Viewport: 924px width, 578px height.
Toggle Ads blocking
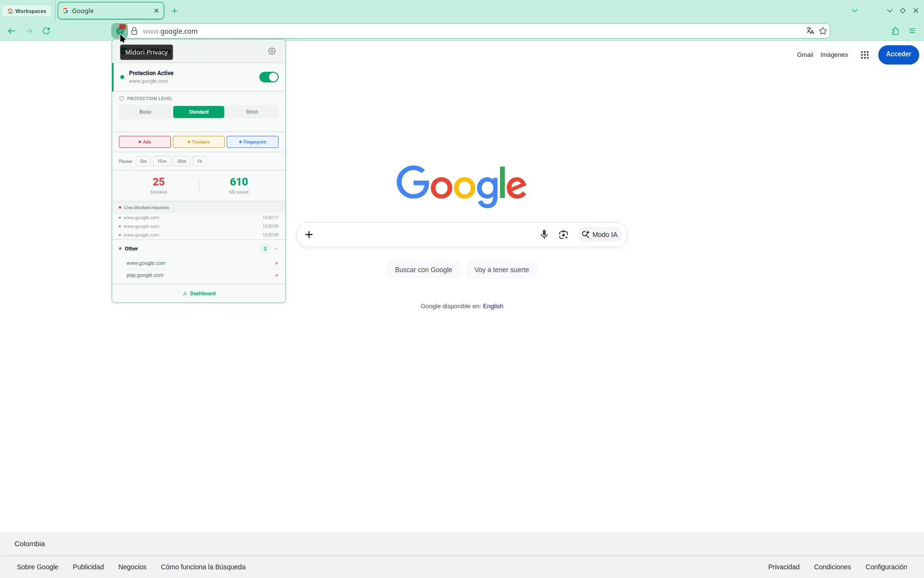(145, 142)
